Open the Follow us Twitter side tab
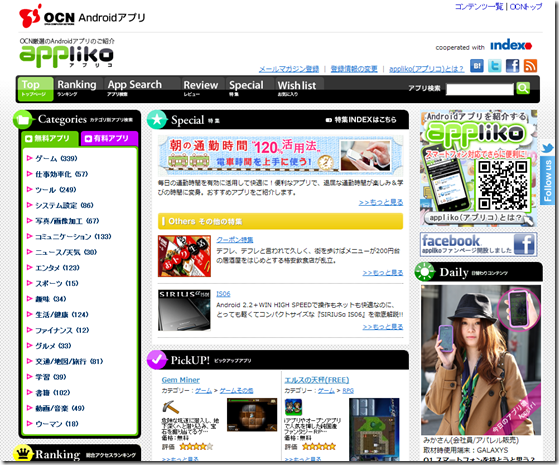 pyautogui.click(x=547, y=173)
